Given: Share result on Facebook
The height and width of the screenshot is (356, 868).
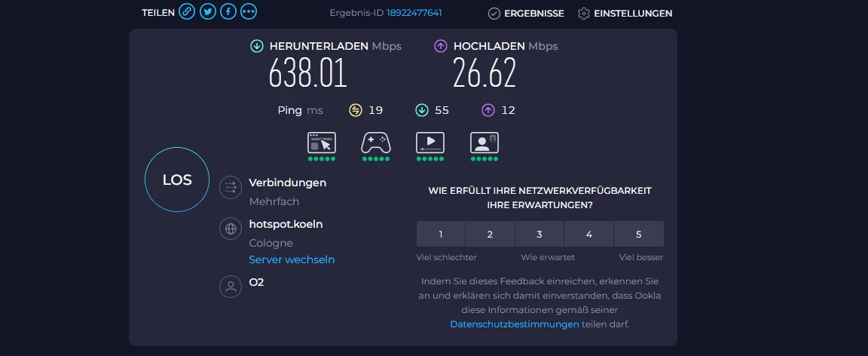Looking at the screenshot, I should (228, 12).
